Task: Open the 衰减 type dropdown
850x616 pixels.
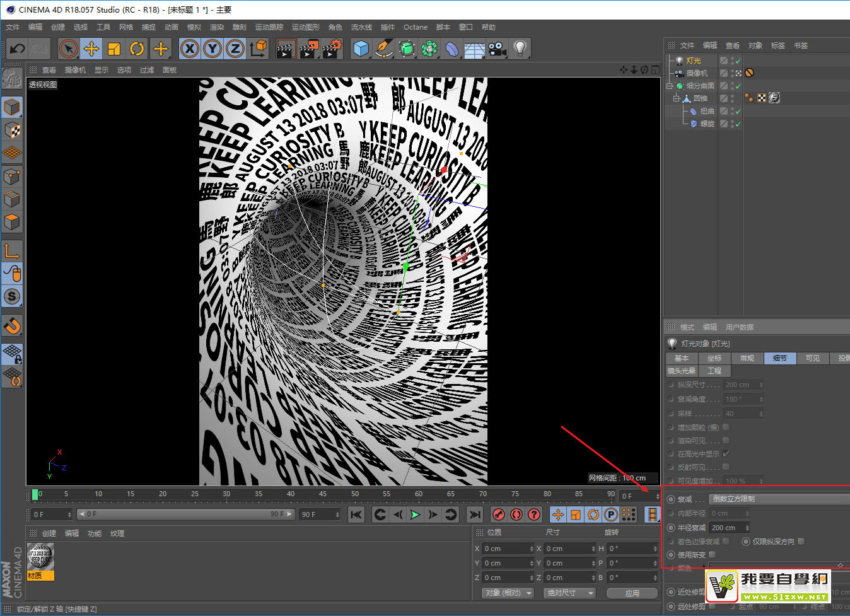Action: [x=779, y=499]
